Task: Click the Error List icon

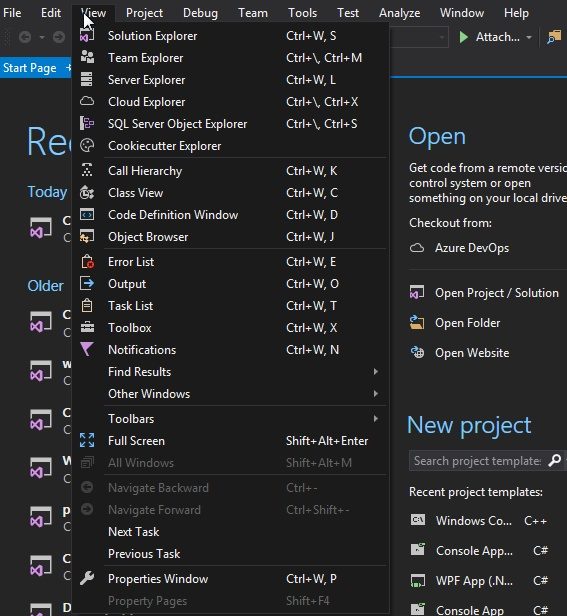Action: tap(87, 262)
